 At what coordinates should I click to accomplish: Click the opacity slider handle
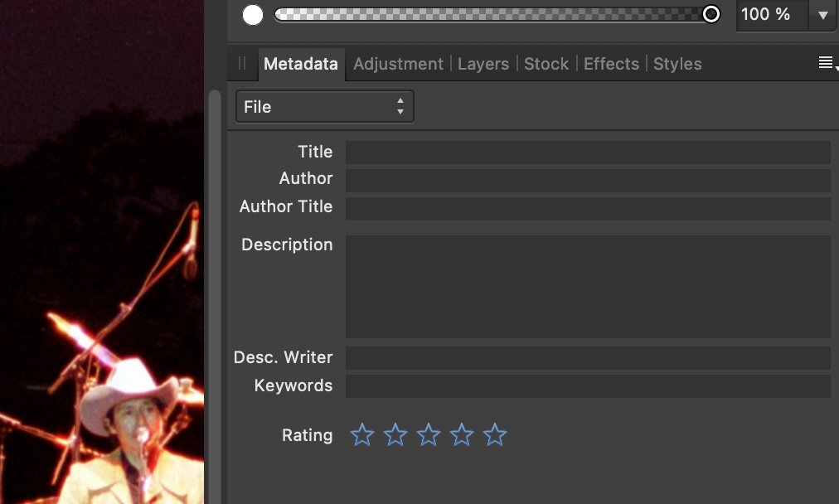[x=711, y=14]
